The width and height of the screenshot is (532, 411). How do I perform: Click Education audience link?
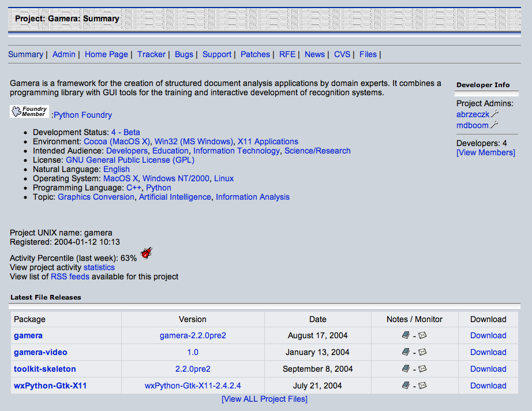pyautogui.click(x=170, y=151)
